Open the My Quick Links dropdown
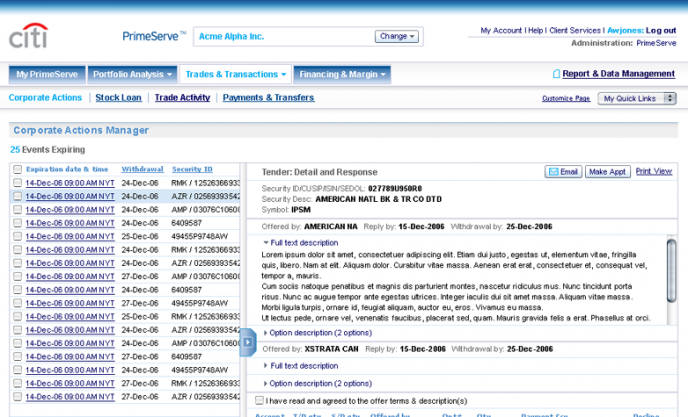The height and width of the screenshot is (417, 688). [x=637, y=98]
